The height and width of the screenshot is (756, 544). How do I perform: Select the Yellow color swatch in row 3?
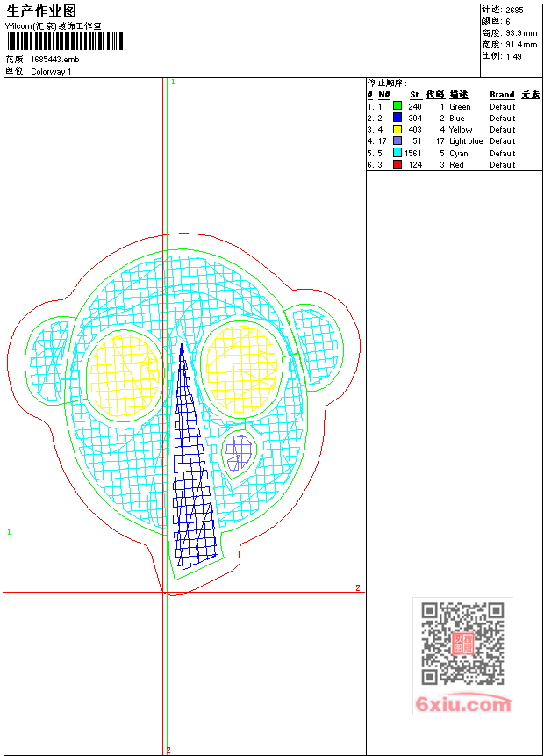pyautogui.click(x=397, y=129)
